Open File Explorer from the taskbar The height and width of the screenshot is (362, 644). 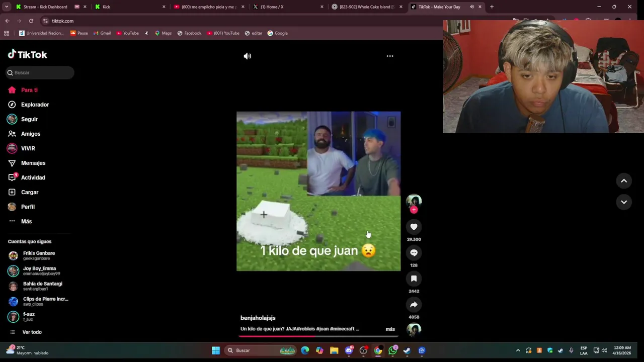click(334, 350)
